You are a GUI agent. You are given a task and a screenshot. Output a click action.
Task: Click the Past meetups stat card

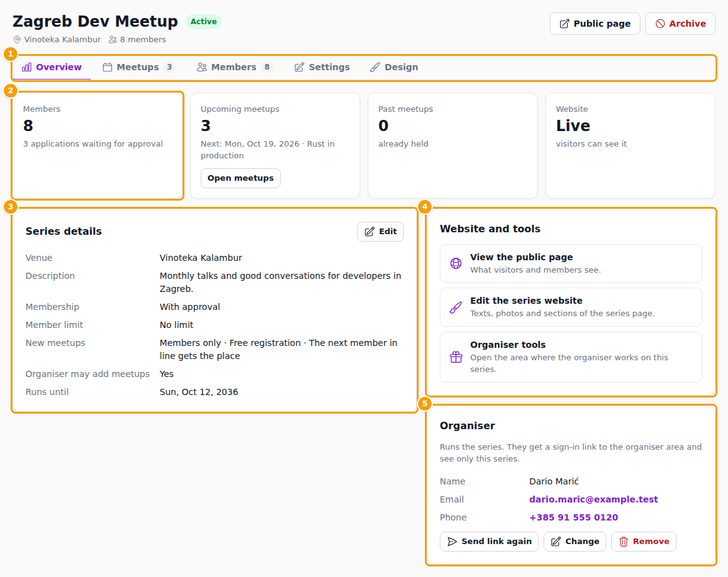click(x=453, y=146)
